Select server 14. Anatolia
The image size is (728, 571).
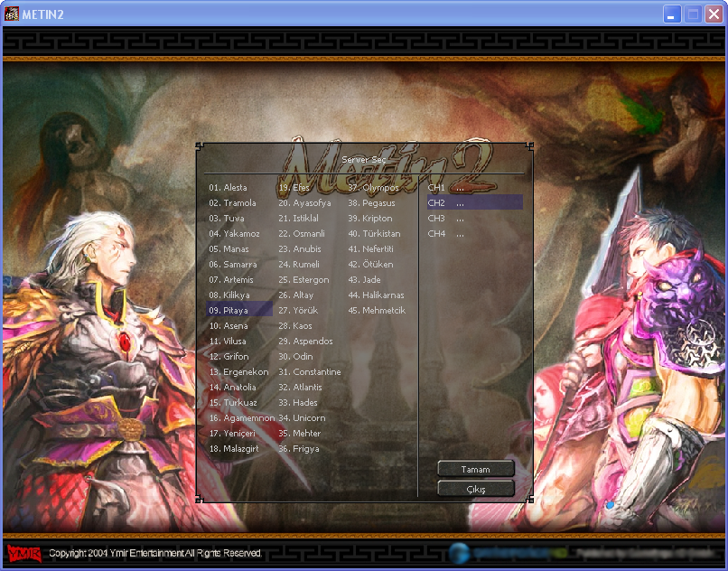tap(232, 387)
